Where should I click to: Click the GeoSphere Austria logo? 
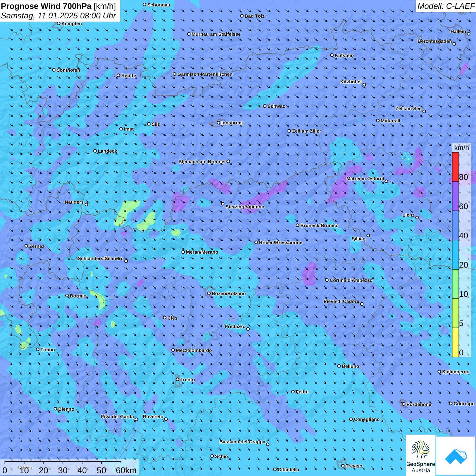421,455
